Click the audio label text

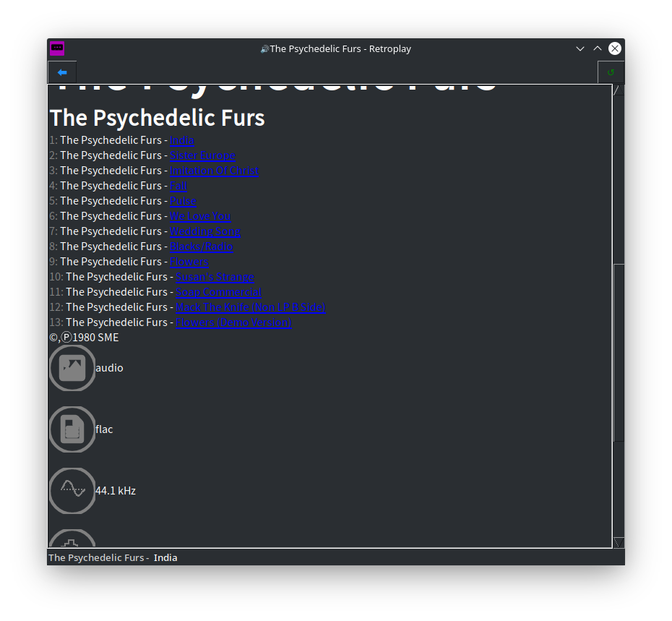[x=109, y=368]
